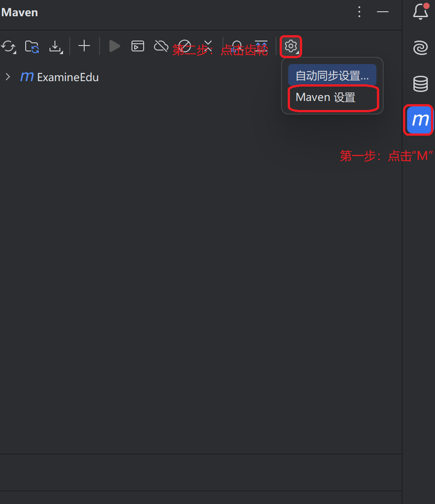Toggle Skip Tests mode circle-slash icon
Image resolution: width=435 pixels, height=504 pixels.
(185, 46)
